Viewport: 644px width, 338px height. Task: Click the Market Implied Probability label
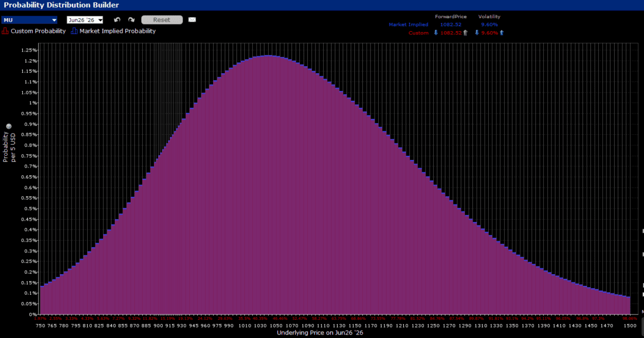click(x=118, y=31)
